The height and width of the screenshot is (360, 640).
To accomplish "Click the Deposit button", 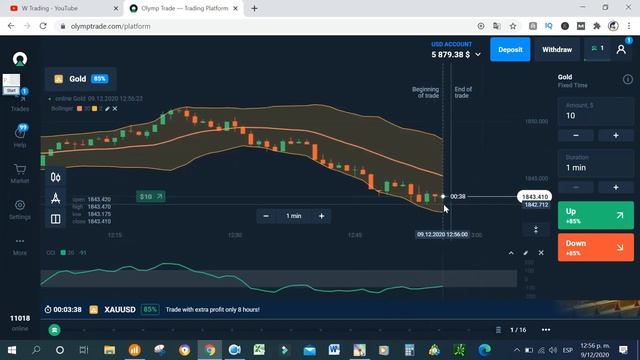I will pyautogui.click(x=510, y=49).
